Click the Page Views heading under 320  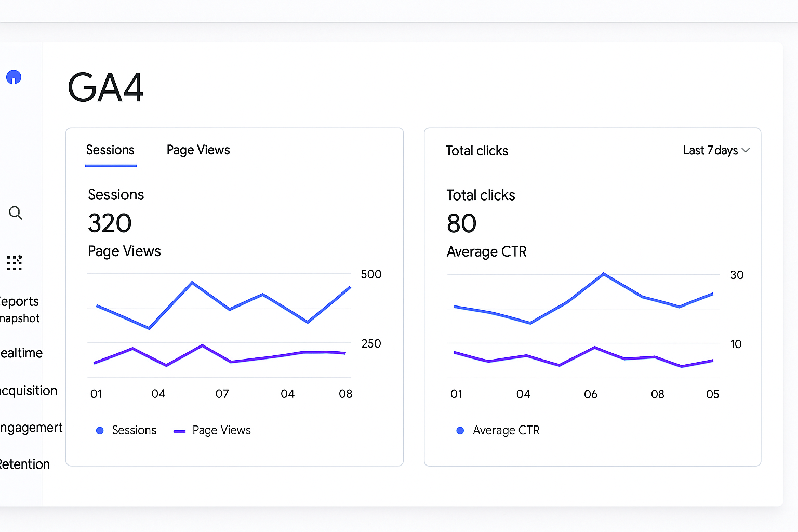124,251
